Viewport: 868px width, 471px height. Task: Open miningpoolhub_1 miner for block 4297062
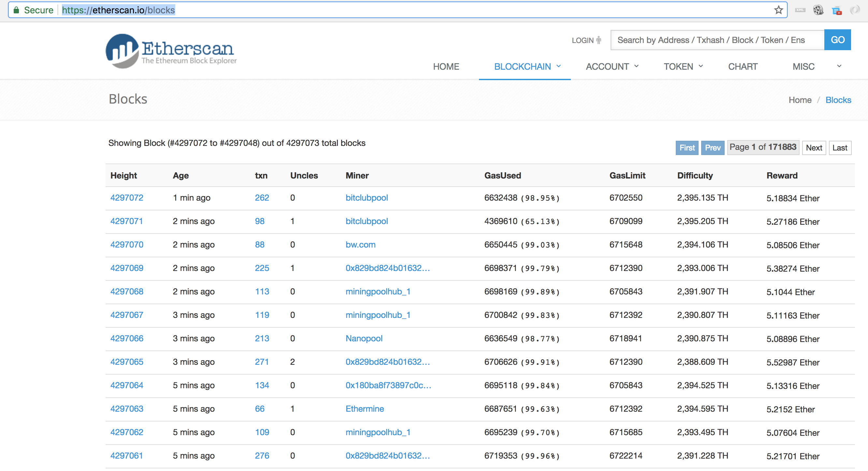point(378,432)
